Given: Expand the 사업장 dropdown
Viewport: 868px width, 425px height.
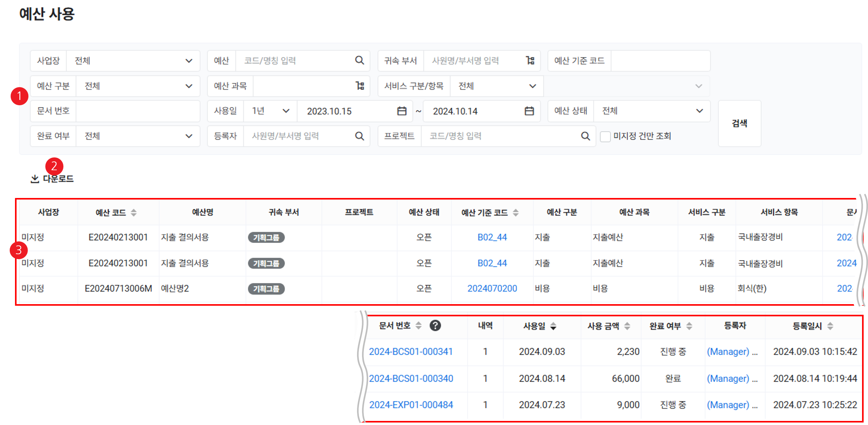Looking at the screenshot, I should tap(189, 61).
